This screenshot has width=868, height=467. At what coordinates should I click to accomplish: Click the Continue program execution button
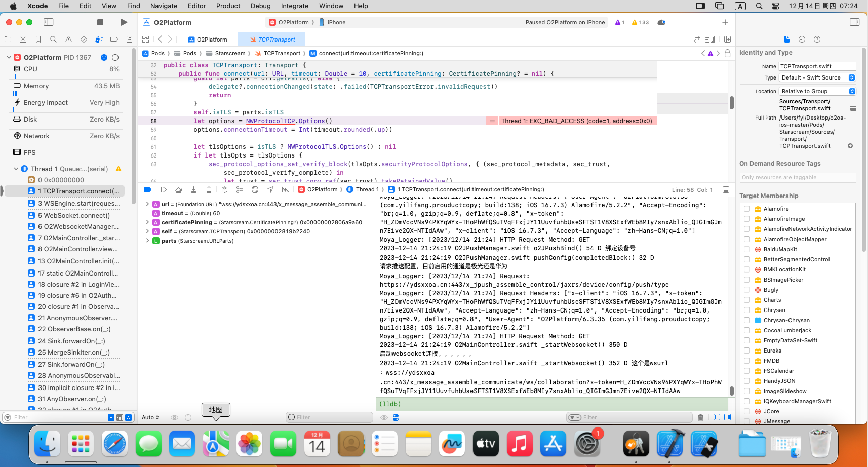tap(163, 190)
